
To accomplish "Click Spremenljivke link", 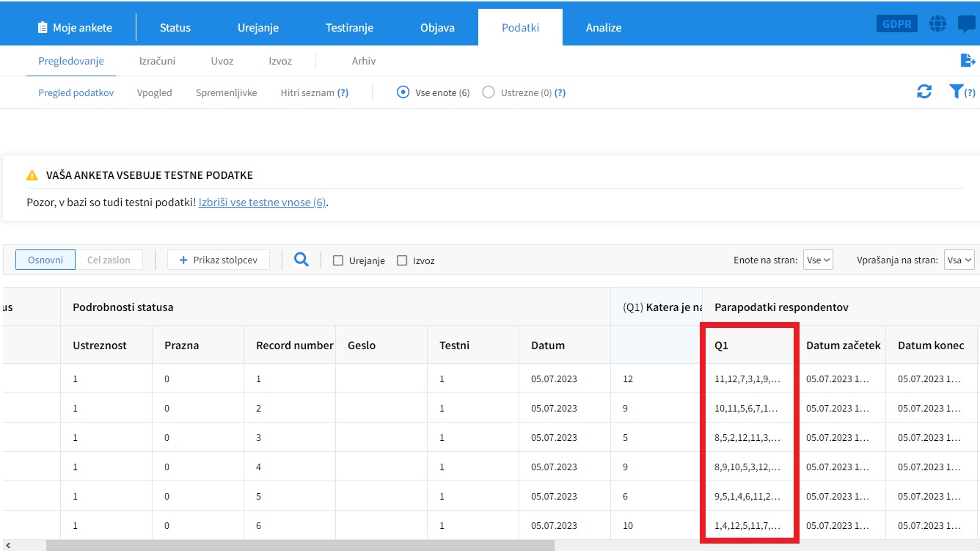I will tap(227, 93).
